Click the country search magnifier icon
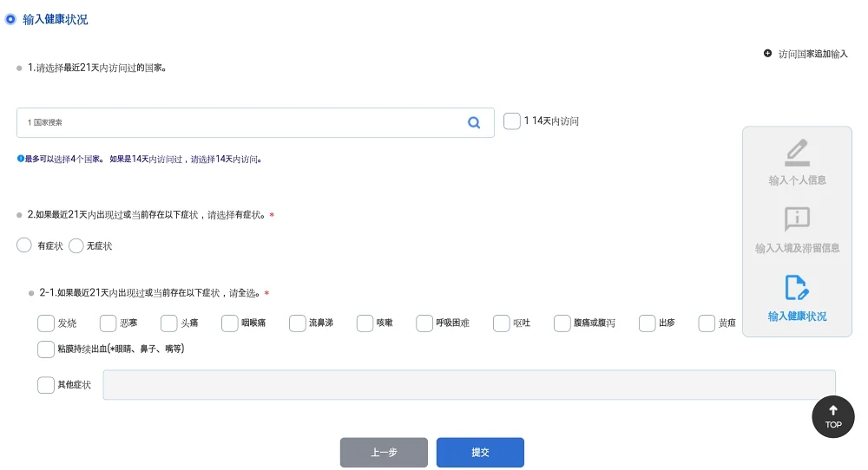 [474, 122]
